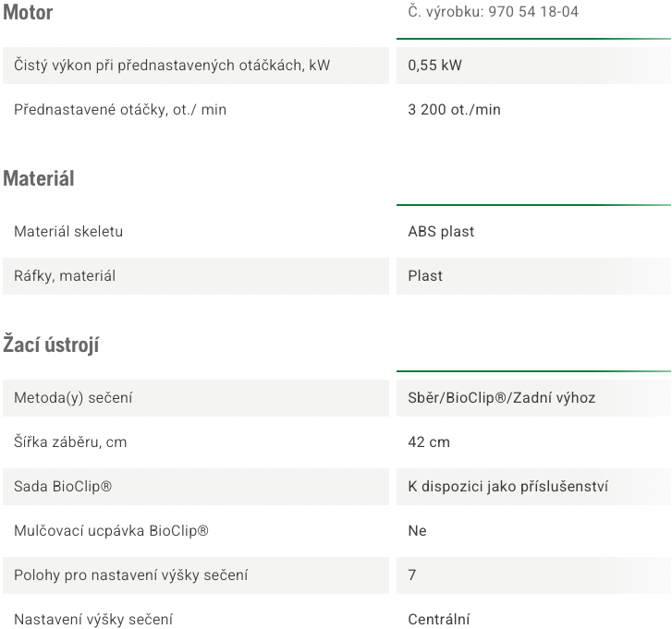Click the Čistý výkon při přednastavených otáčkách label

[x=172, y=65]
